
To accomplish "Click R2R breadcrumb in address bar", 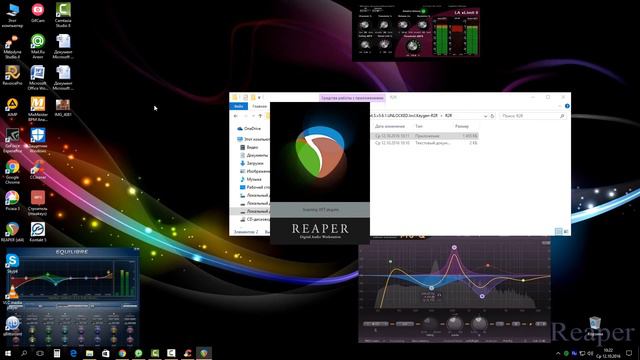I will pos(448,116).
